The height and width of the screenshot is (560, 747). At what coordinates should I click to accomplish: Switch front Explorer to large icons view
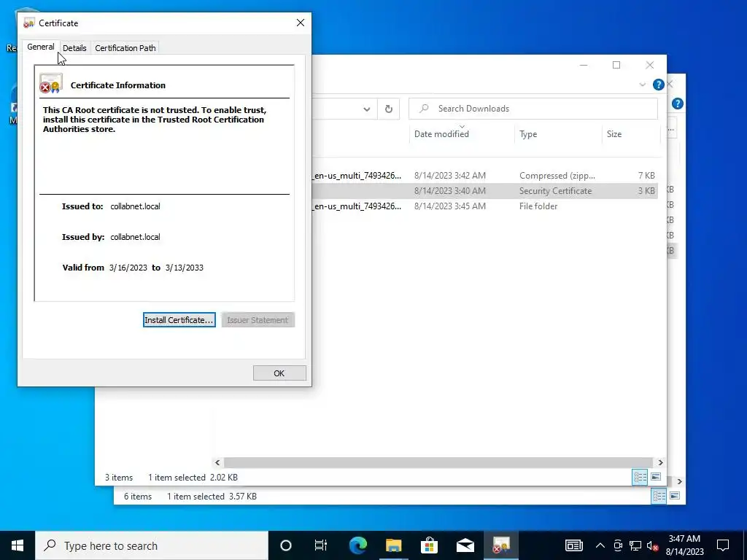(656, 477)
